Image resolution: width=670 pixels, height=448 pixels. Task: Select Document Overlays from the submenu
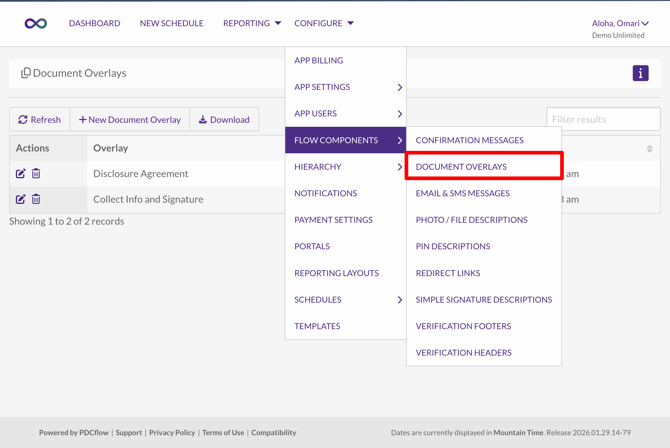(x=461, y=167)
